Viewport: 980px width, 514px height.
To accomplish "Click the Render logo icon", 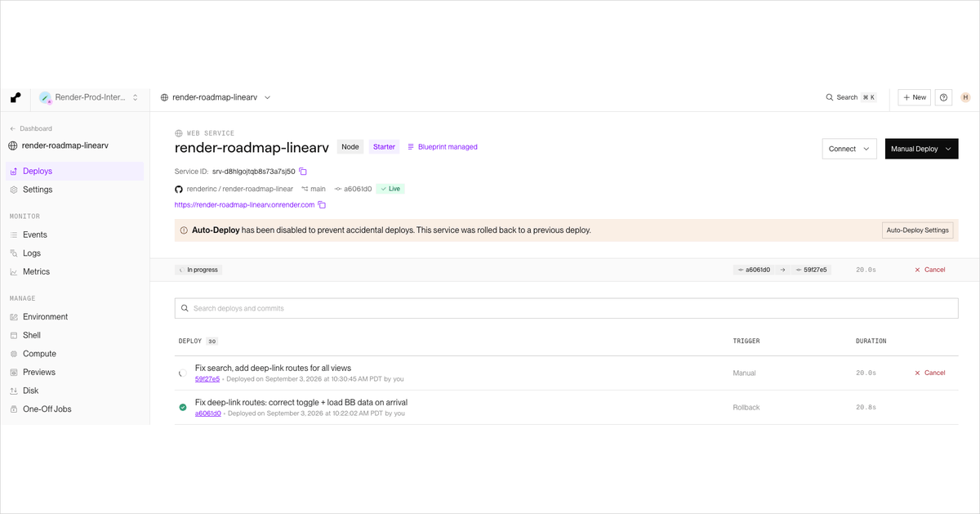I will (16, 97).
